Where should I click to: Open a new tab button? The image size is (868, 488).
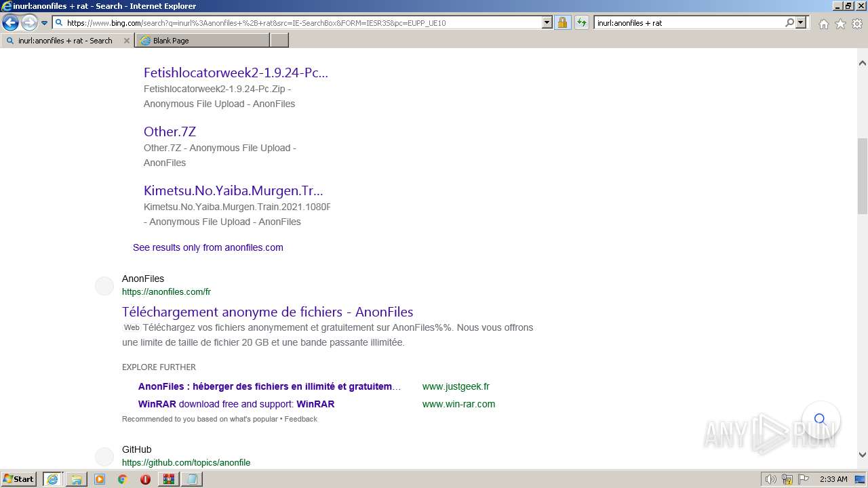(x=279, y=41)
